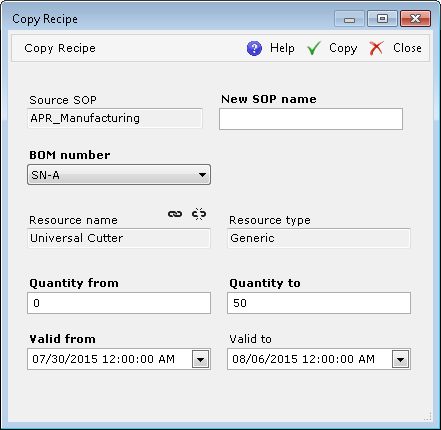Screen dimensions: 441x430
Task: Click the green checkmark Copy icon
Action: 314,48
